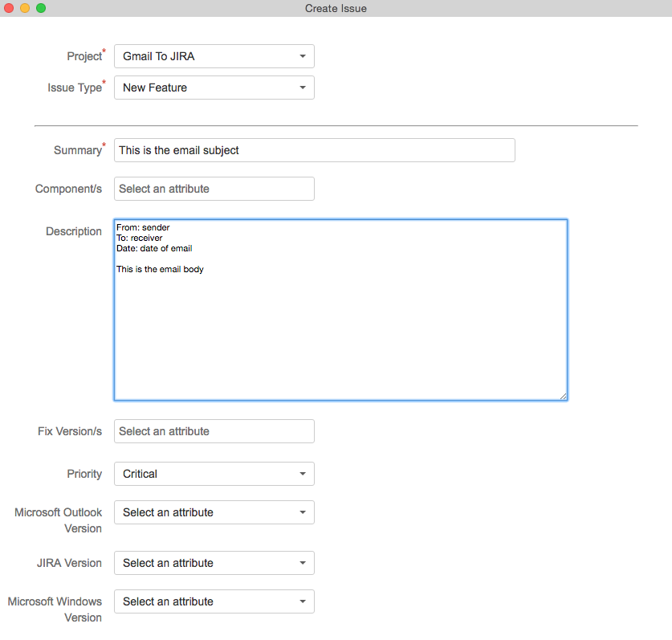Click inside the Description text area

[340, 321]
